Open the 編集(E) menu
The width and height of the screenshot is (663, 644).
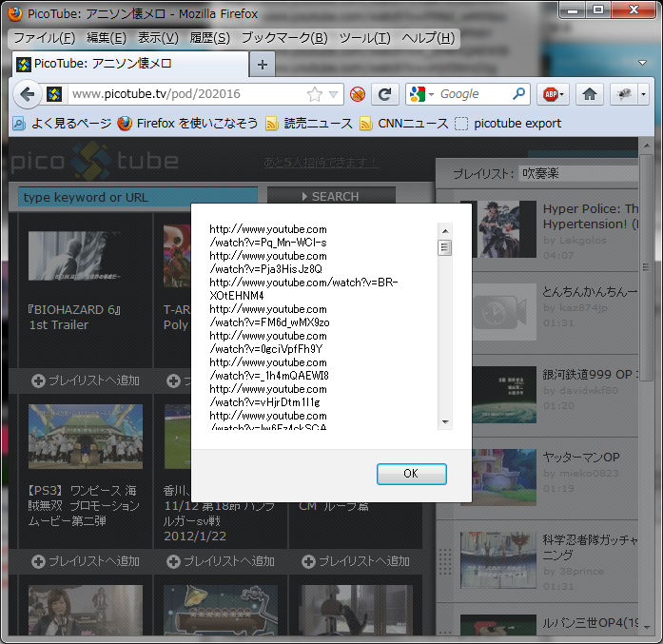click(107, 38)
